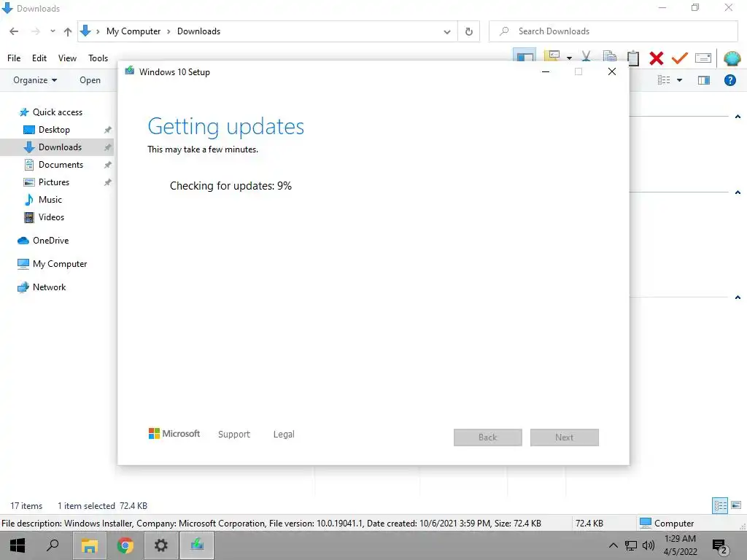Open Settings gear from the taskbar
This screenshot has height=560, width=747.
tap(161, 545)
